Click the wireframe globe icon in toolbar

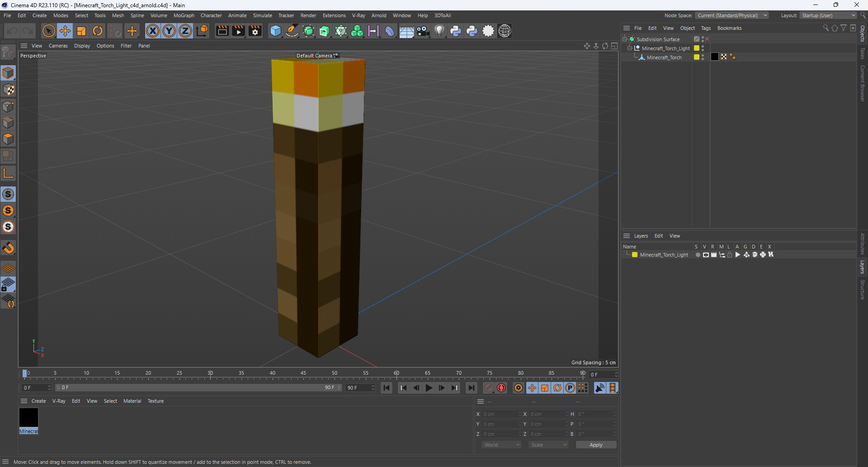pos(505,31)
